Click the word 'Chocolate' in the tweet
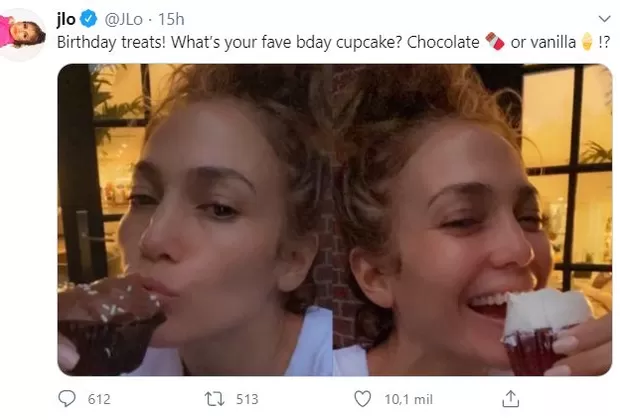Viewport: 620px width, 420px height. [447, 42]
